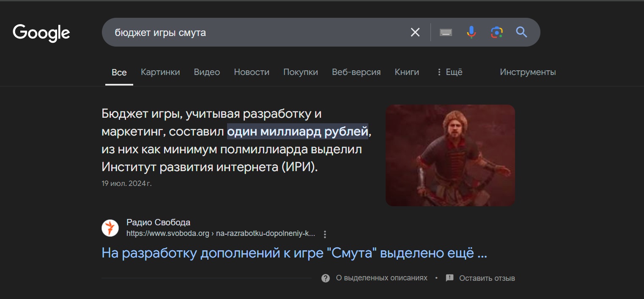Screen dimensions: 644x299
Task: Open the Книги tab
Action: pos(407,72)
